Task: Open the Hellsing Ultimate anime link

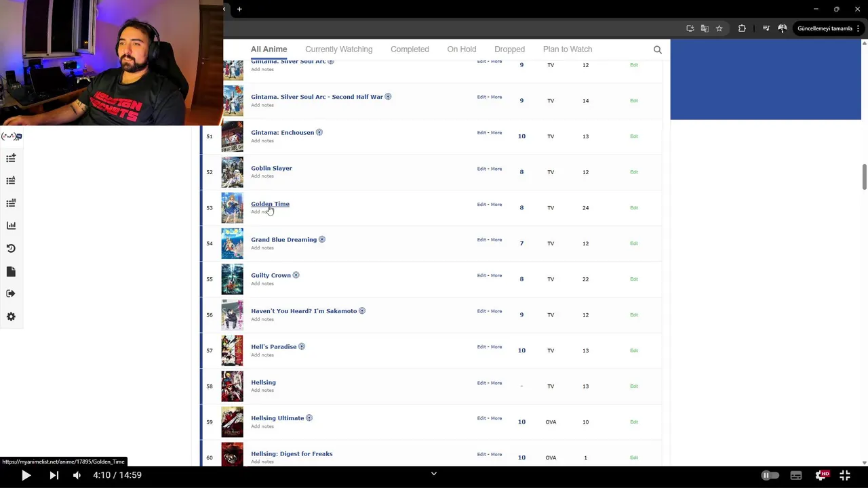Action: (277, 418)
